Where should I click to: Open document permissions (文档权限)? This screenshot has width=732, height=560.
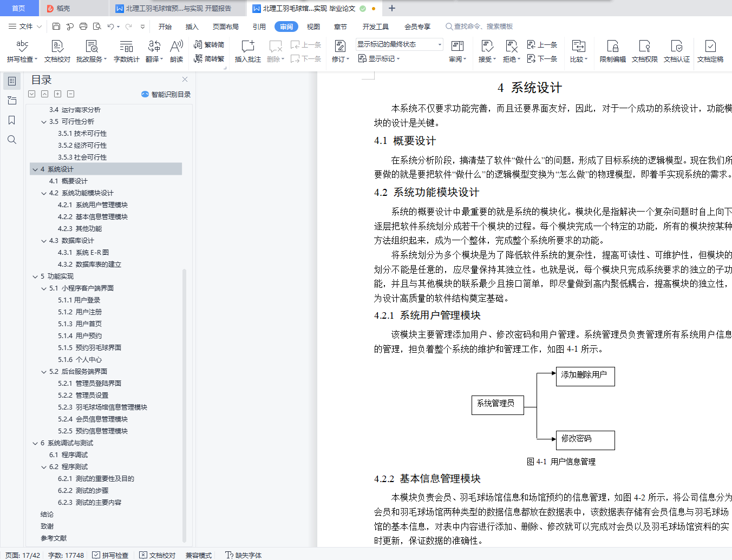pos(644,51)
